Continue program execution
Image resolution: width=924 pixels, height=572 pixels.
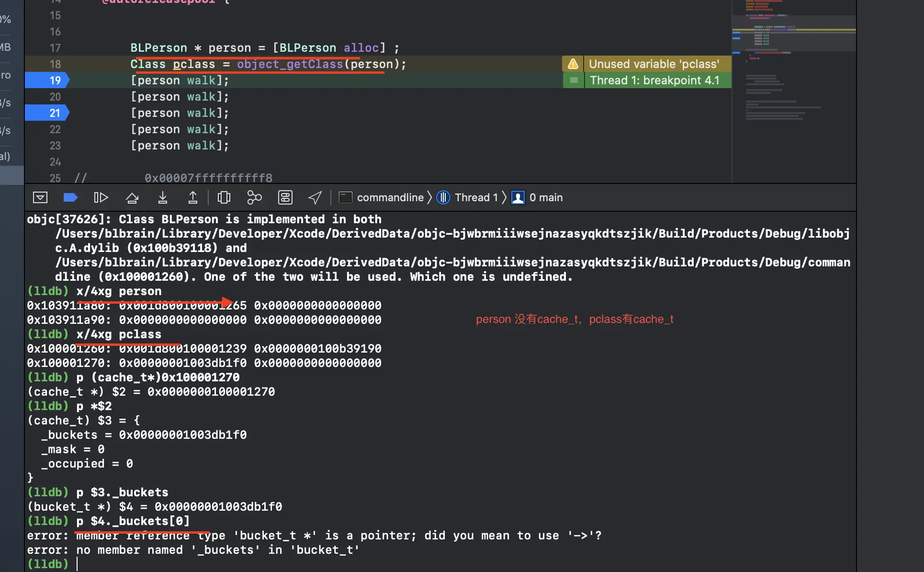(x=101, y=197)
